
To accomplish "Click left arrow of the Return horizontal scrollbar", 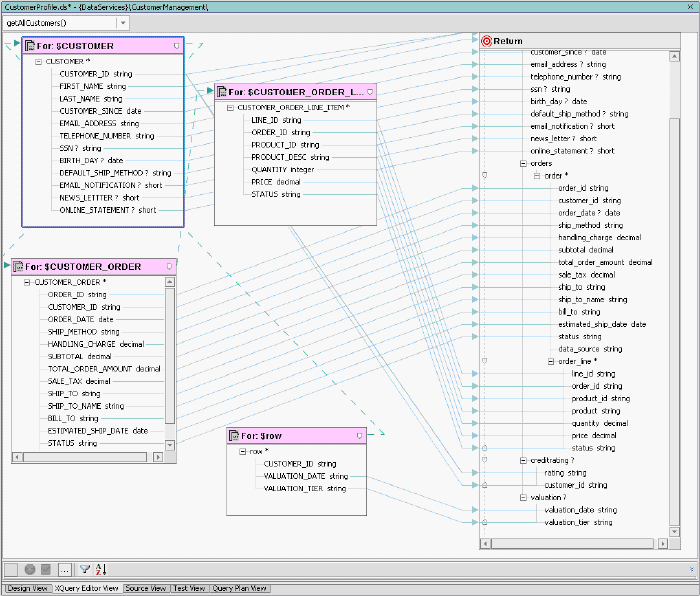I will (486, 544).
